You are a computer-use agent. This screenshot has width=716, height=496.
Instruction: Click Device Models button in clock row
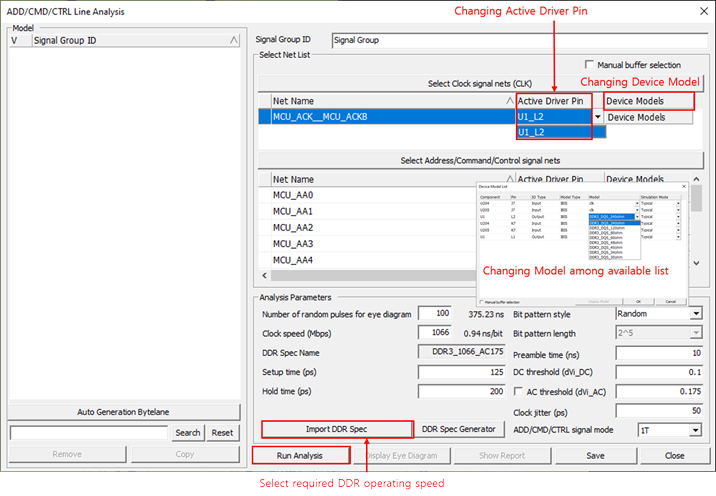tap(636, 117)
